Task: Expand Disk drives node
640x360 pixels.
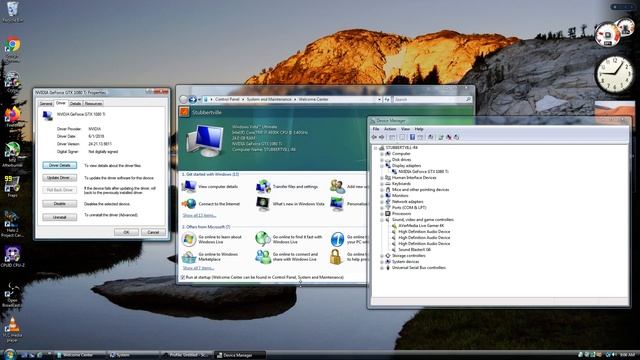Action: [382, 160]
